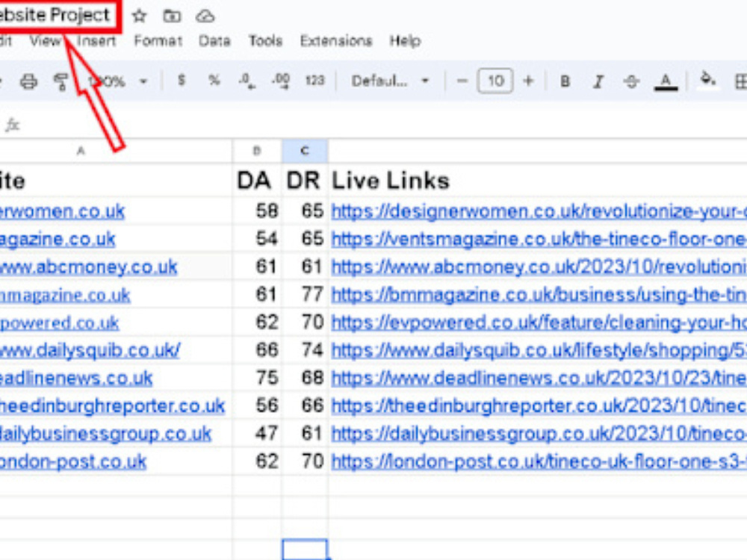Click the www.abcmoney.co.uk site link in column A
Screen dimensions: 747x560
(x=89, y=267)
